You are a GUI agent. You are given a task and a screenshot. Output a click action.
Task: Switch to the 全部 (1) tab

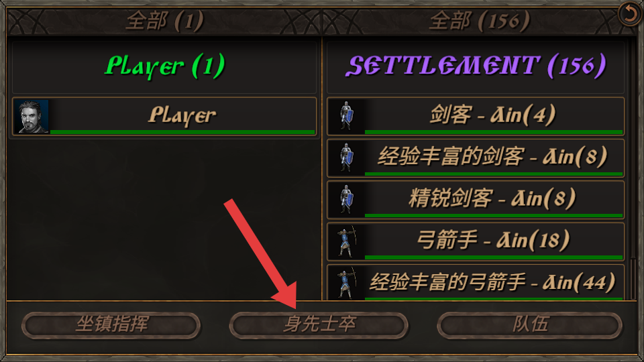tap(164, 21)
